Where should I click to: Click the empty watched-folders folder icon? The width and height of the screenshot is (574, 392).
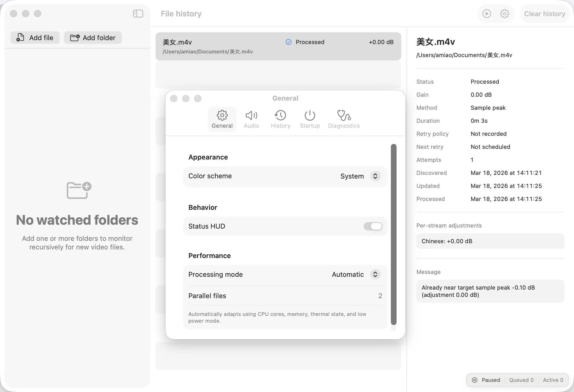(79, 190)
